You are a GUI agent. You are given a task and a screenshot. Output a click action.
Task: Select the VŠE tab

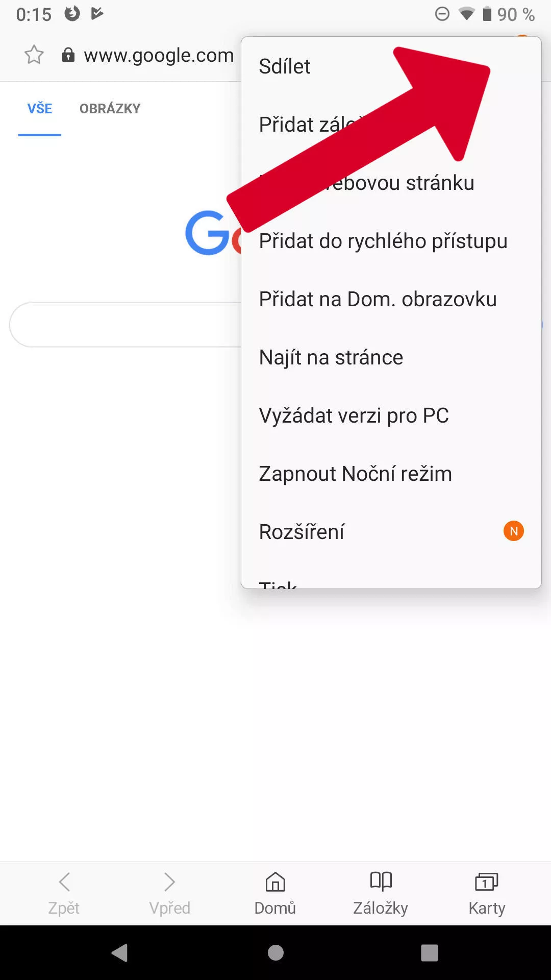click(x=40, y=109)
